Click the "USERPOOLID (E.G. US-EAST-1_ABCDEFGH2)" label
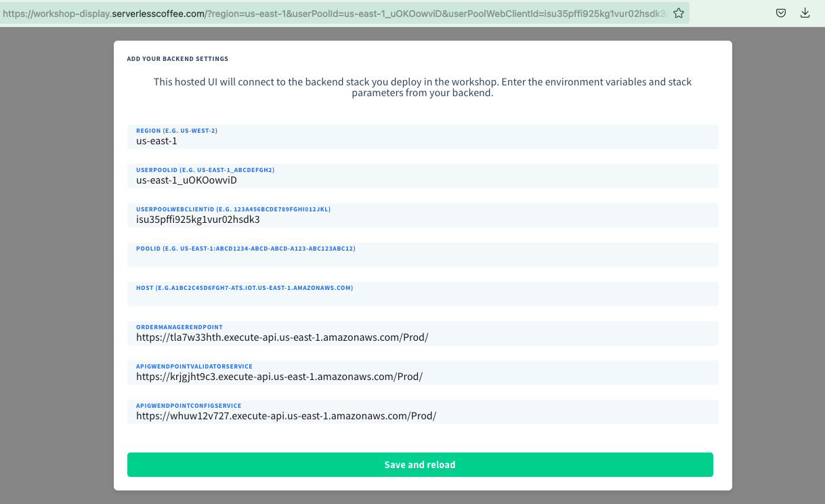Viewport: 825px width, 504px height. pos(205,170)
